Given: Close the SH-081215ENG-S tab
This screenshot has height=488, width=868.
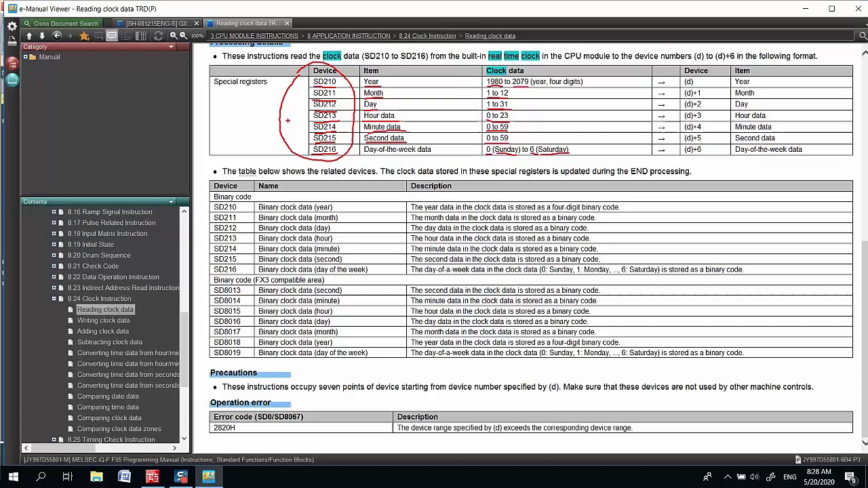Looking at the screenshot, I should (197, 23).
